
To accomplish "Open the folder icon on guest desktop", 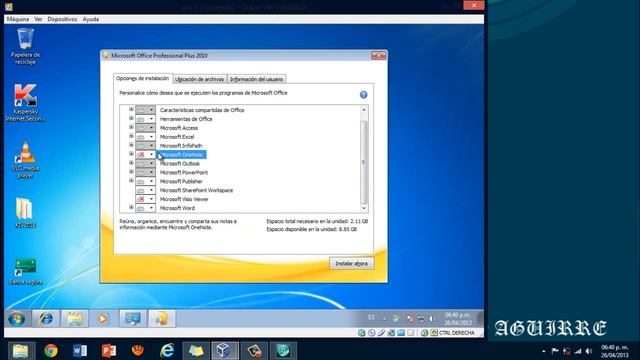I will tap(25, 213).
